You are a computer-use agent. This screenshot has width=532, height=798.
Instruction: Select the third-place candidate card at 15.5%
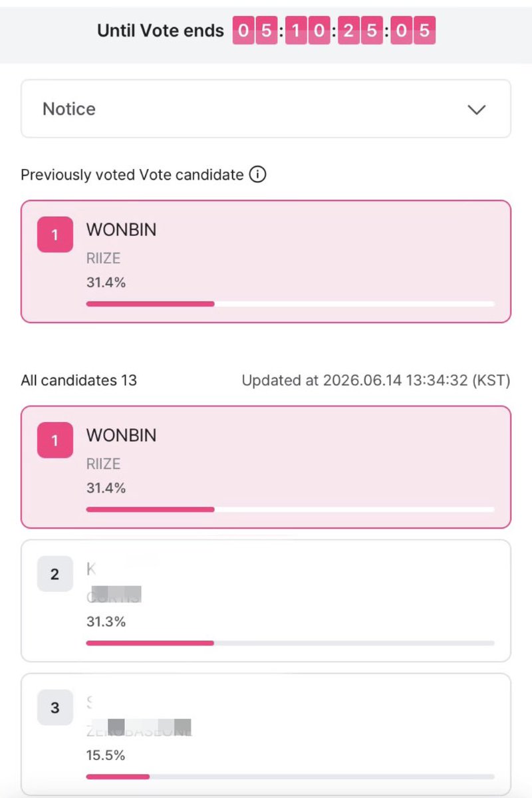click(266, 734)
